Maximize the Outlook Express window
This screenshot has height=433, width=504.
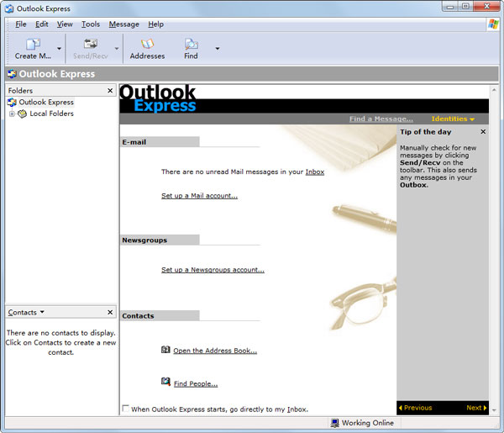point(465,7)
